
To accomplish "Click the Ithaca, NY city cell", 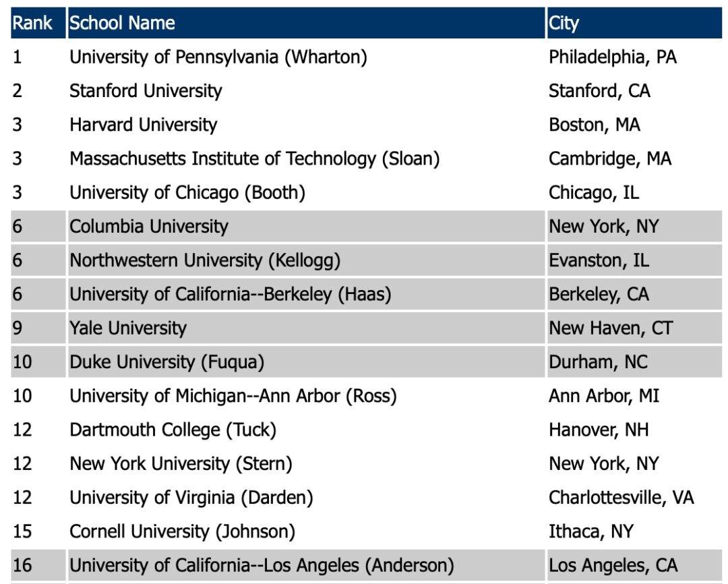I will click(x=591, y=531).
